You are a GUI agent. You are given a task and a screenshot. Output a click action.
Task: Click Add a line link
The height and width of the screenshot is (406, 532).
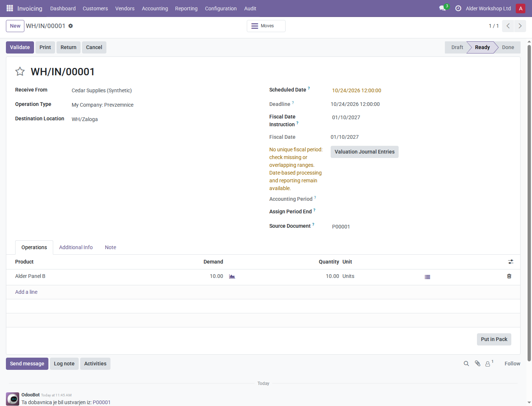(x=26, y=292)
